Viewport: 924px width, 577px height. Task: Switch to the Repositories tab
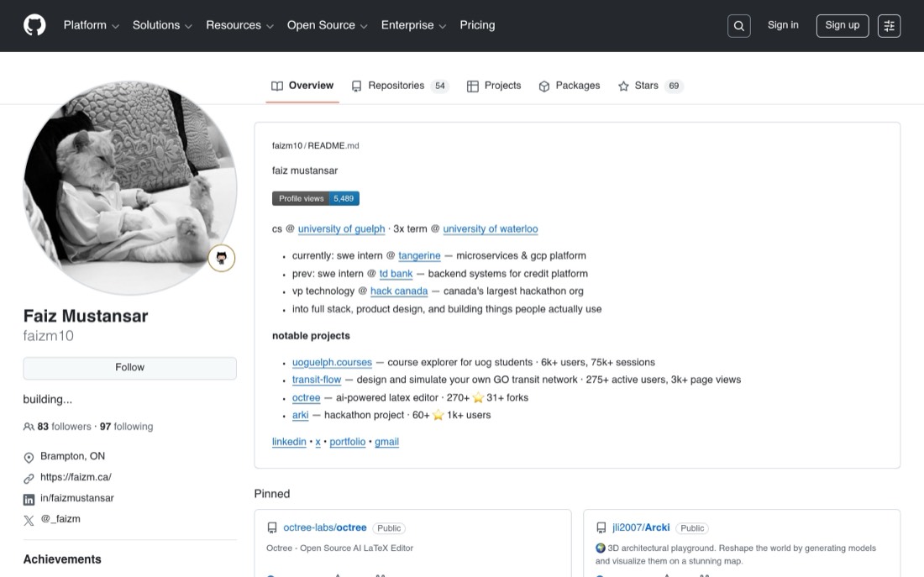coord(400,86)
